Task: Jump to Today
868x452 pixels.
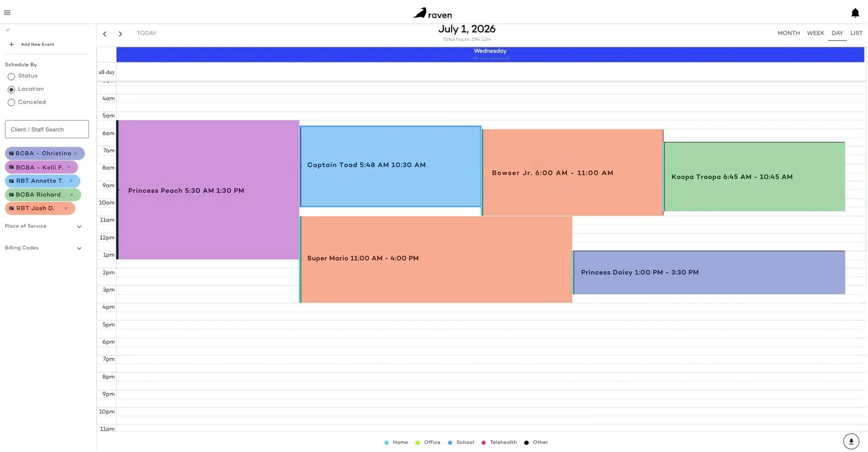Action: [146, 33]
